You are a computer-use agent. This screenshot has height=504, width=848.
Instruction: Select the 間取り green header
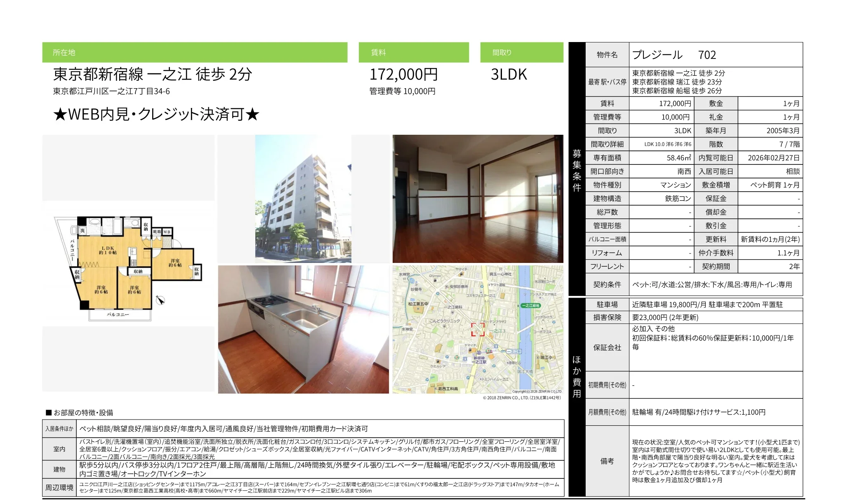(521, 52)
